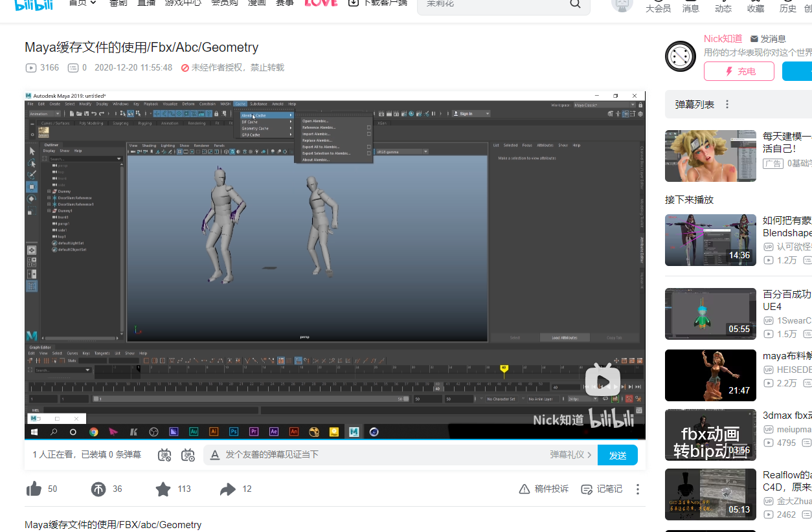Screen dimensions: 812x532
Task: Click Premiere Pr icon in recorded taskbar
Action: point(254,432)
